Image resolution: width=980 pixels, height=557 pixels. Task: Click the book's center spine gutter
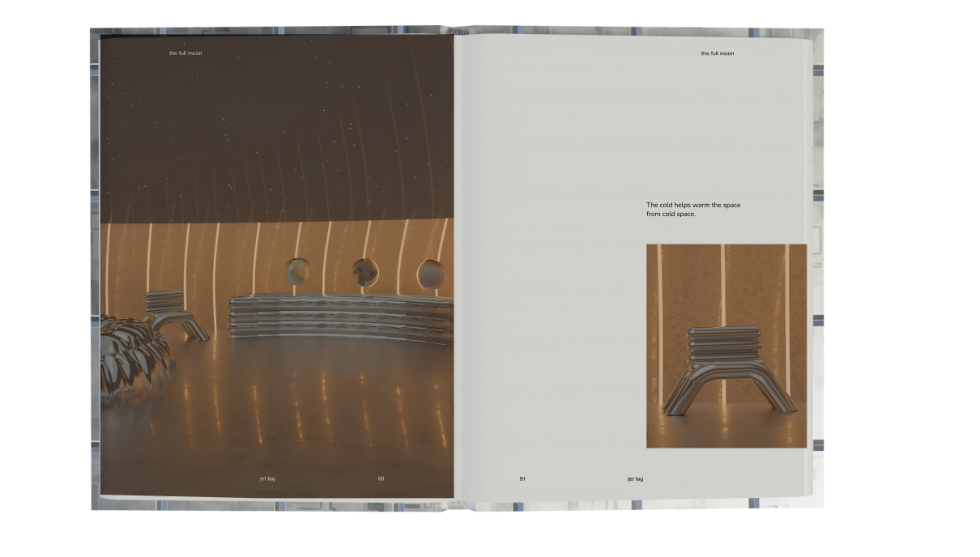click(x=454, y=267)
